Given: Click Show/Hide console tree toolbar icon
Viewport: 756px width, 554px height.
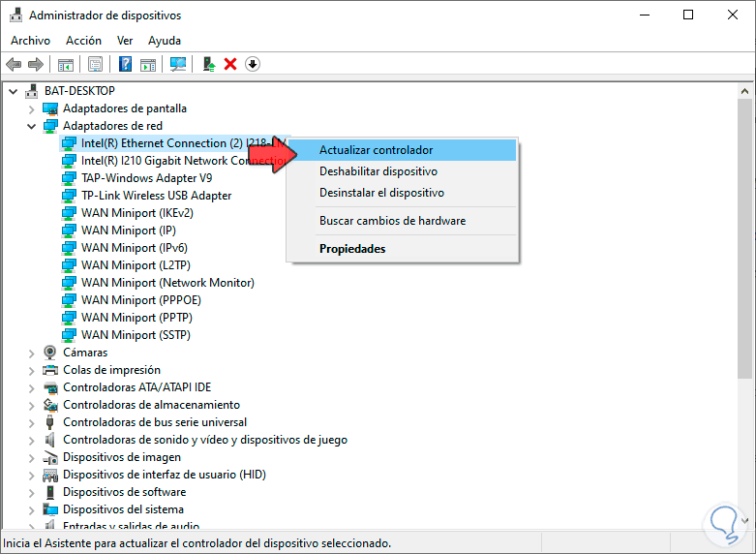Looking at the screenshot, I should pyautogui.click(x=66, y=64).
